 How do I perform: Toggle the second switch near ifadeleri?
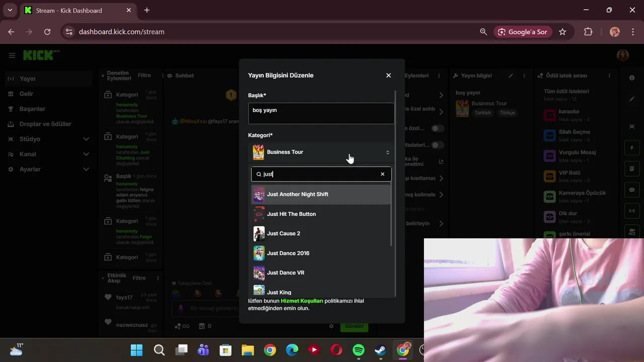[438, 145]
